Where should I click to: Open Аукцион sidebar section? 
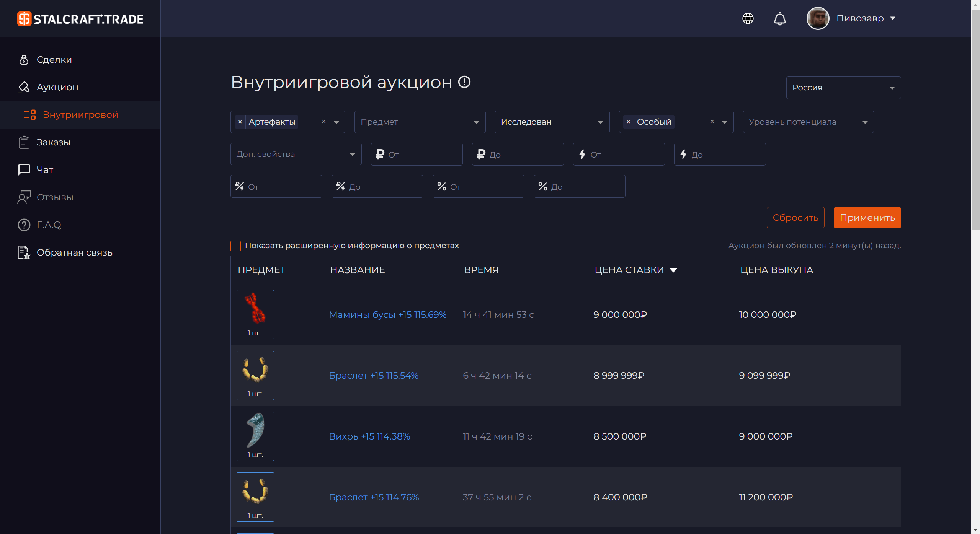[57, 87]
